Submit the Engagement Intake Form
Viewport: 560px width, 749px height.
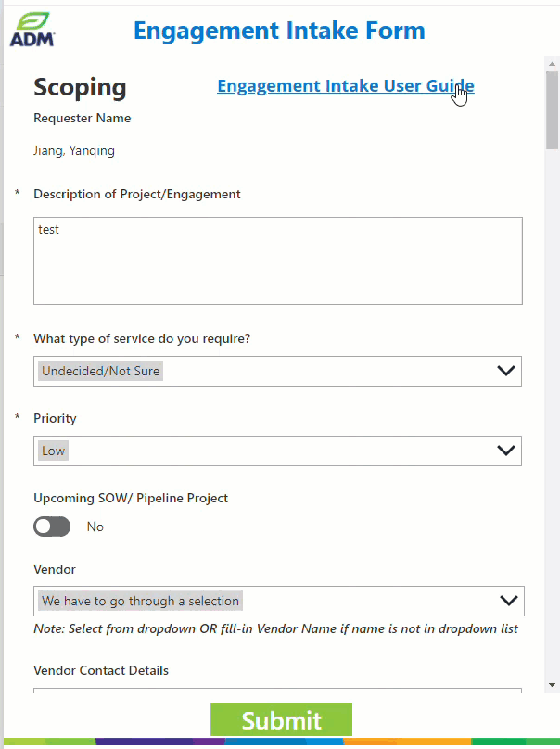click(x=281, y=719)
